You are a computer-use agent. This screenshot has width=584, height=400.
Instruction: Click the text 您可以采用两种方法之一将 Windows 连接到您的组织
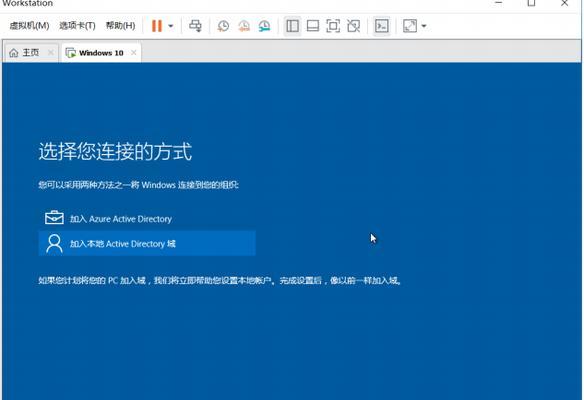(139, 185)
